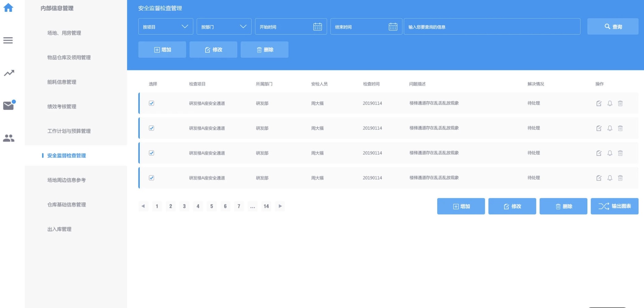This screenshot has height=308, width=644.
Task: Click the bottom 删除 button
Action: pyautogui.click(x=563, y=206)
